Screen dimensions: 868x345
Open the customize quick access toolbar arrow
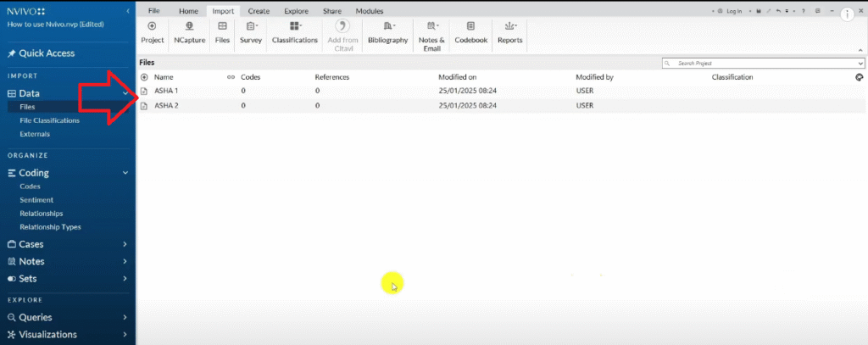[787, 11]
